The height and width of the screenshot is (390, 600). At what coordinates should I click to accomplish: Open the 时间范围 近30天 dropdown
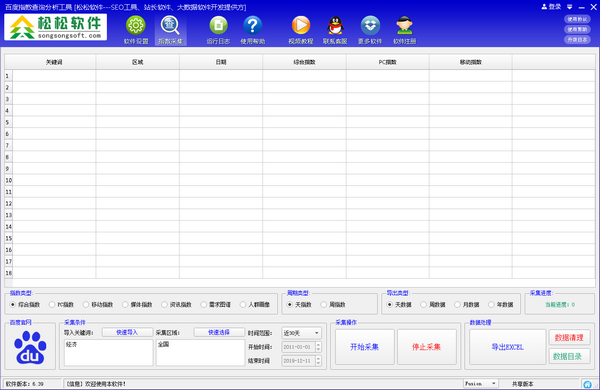[x=302, y=333]
